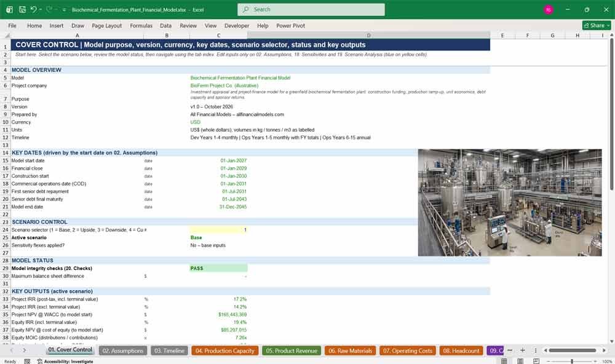Select the Project IRR value 17.2%
The width and height of the screenshot is (615, 364).
[x=219, y=299]
